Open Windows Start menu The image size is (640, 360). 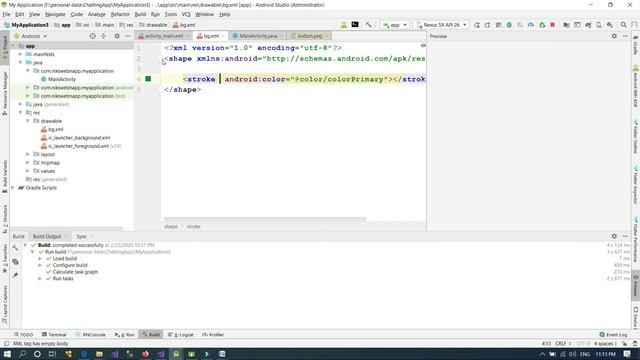click(x=7, y=354)
